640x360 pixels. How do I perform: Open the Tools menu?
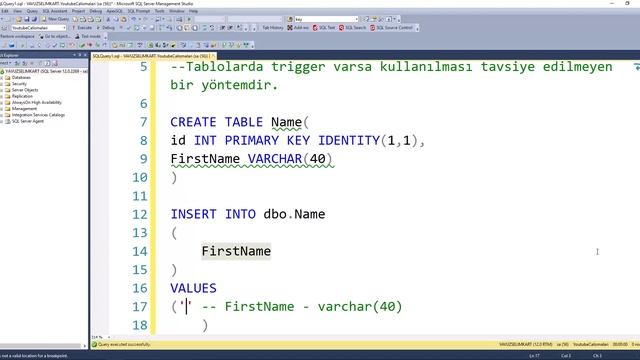[160, 11]
